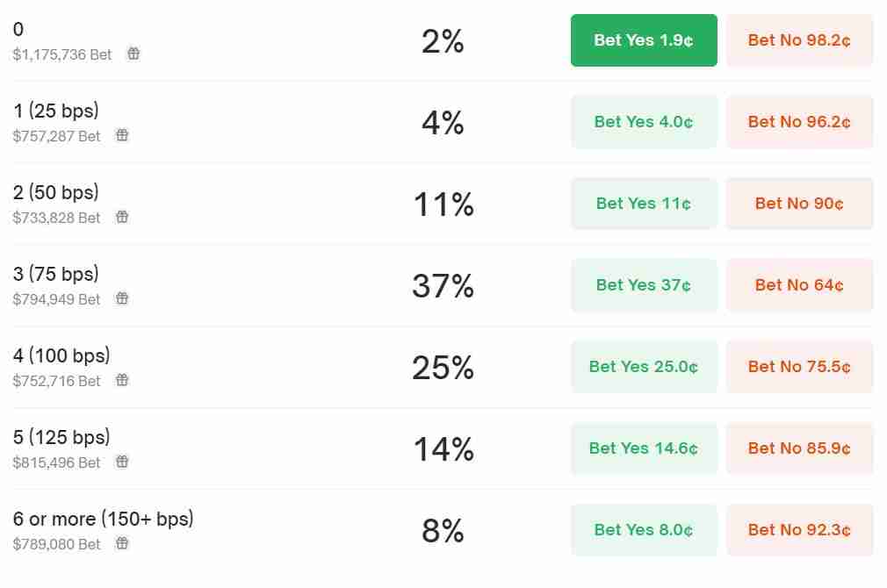This screenshot has height=588, width=887.
Task: Click the gift icon beside $752,716 Bet
Action: tap(122, 380)
